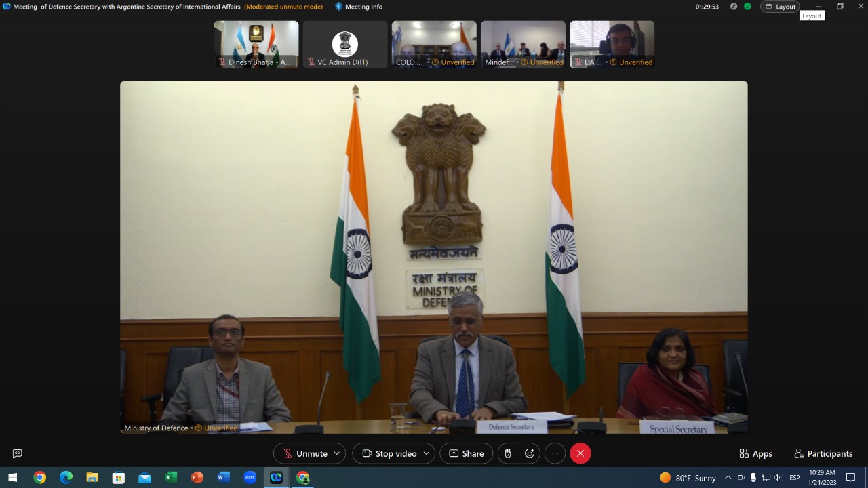868x488 pixels.
Task: Expand video options arrow next to Stop video
Action: tap(428, 453)
